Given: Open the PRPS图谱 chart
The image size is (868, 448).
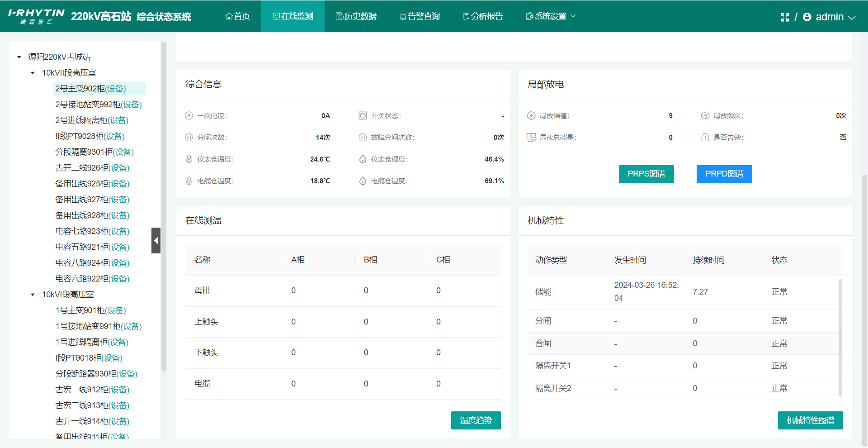Looking at the screenshot, I should (x=646, y=174).
